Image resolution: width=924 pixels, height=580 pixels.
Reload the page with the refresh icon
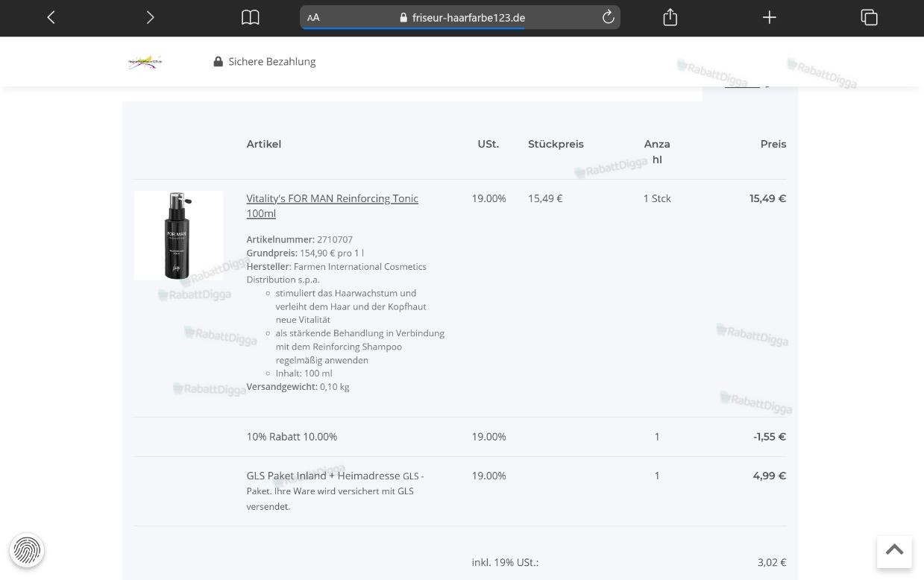point(608,17)
